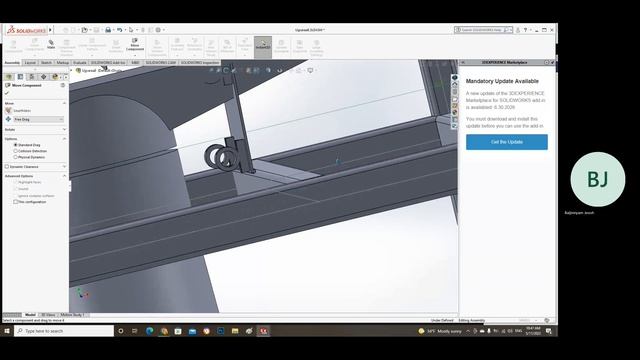Pin the 3DEXPERIENCE Marketplace task pane
640x360 pixels.
point(552,62)
